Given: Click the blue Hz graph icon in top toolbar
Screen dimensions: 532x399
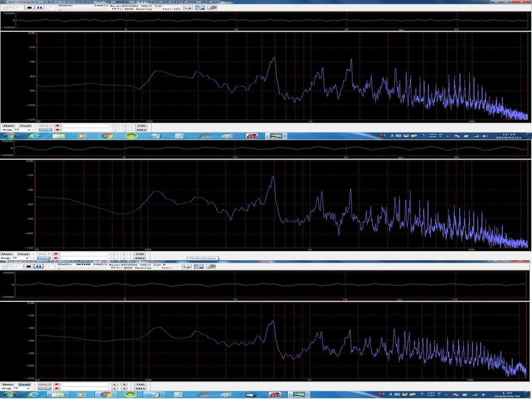Looking at the screenshot, I should [x=200, y=7].
